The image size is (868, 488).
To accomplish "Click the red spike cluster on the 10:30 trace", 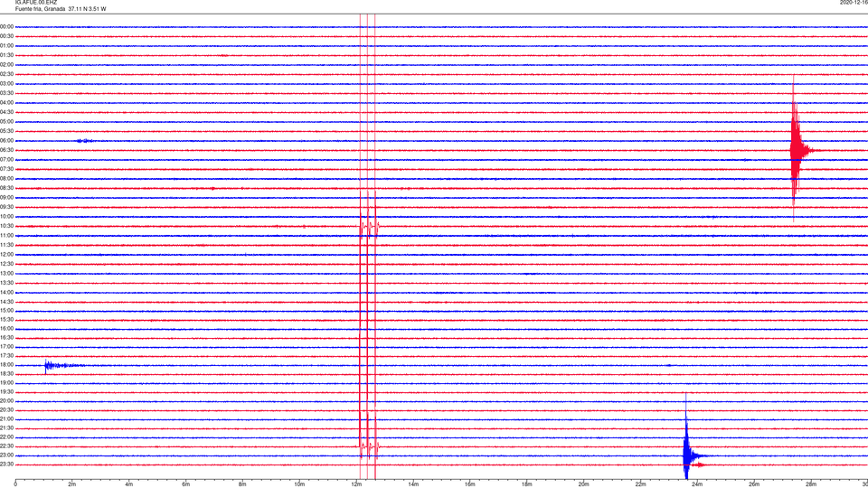I will pos(369,226).
